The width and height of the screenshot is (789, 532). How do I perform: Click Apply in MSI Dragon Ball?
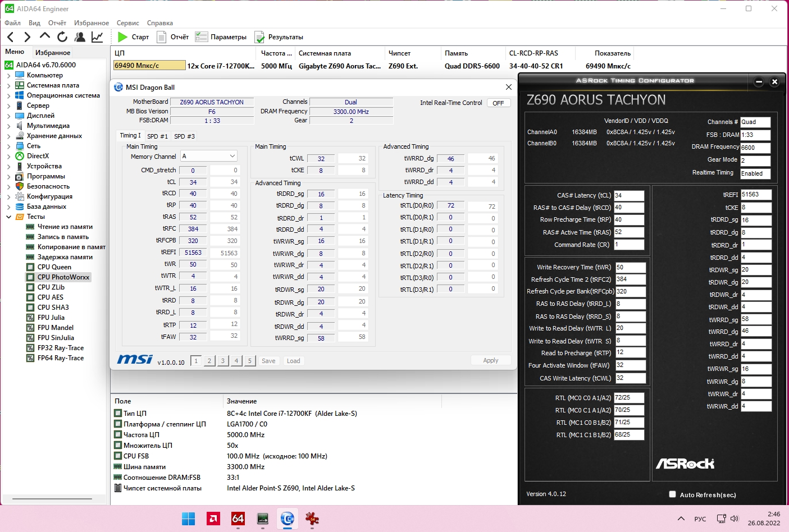[x=491, y=360]
